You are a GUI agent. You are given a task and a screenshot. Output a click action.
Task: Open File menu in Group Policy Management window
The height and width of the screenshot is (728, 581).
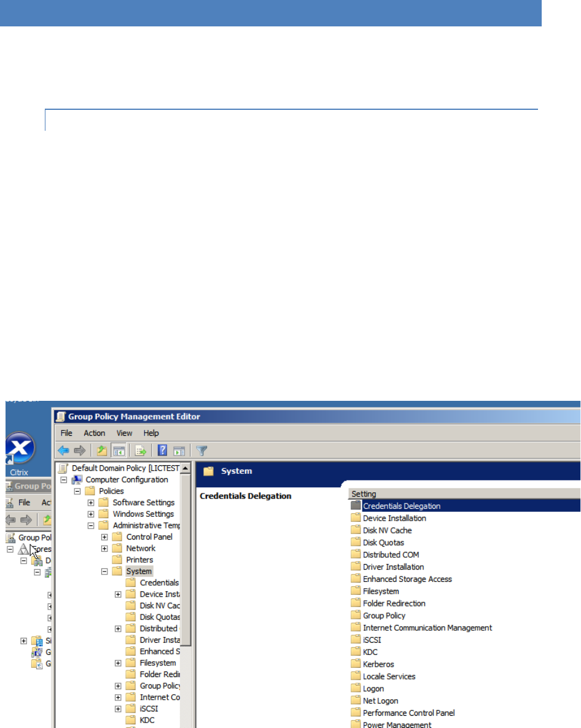(x=24, y=502)
